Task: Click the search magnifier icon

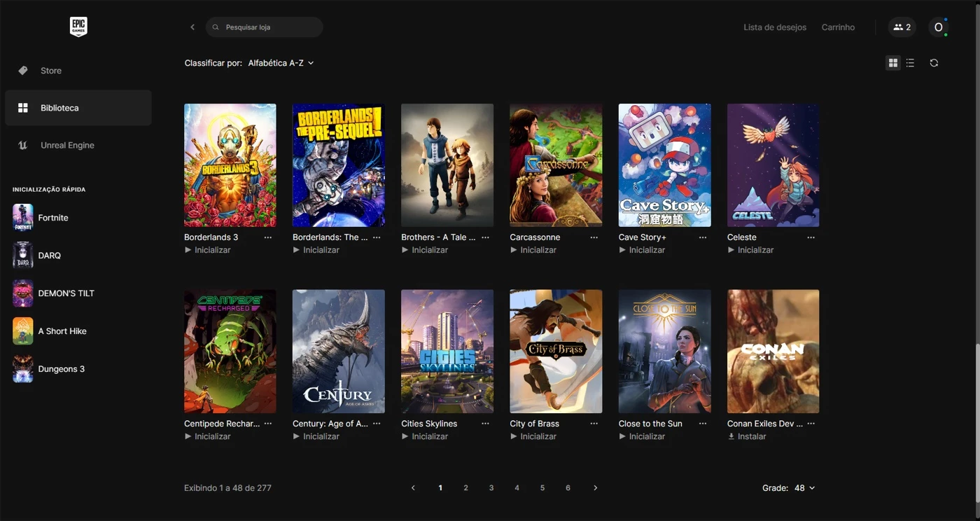Action: coord(216,27)
